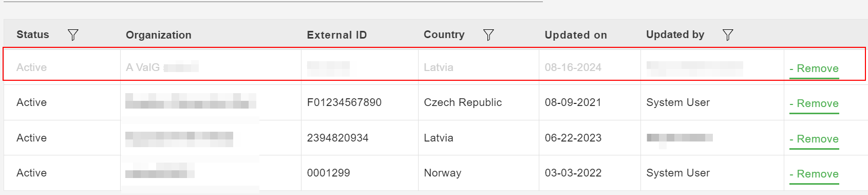This screenshot has height=195, width=868.
Task: Sort by the Updated on column header
Action: (576, 35)
